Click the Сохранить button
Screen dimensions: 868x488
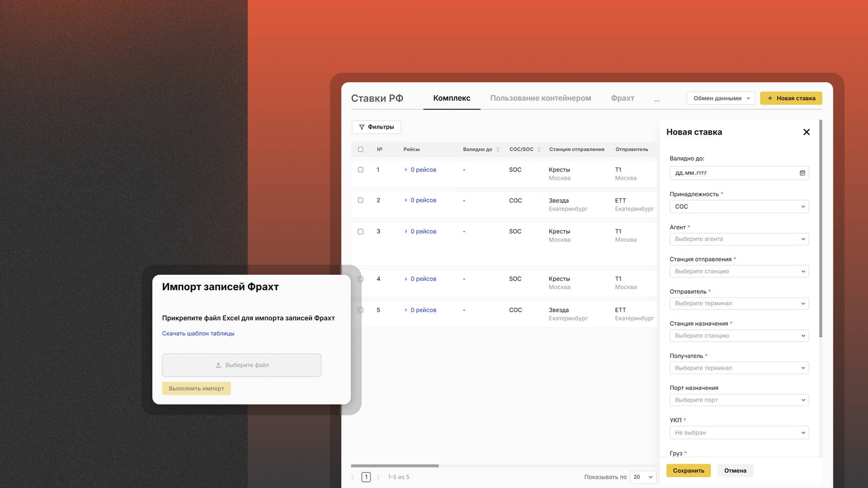[688, 470]
